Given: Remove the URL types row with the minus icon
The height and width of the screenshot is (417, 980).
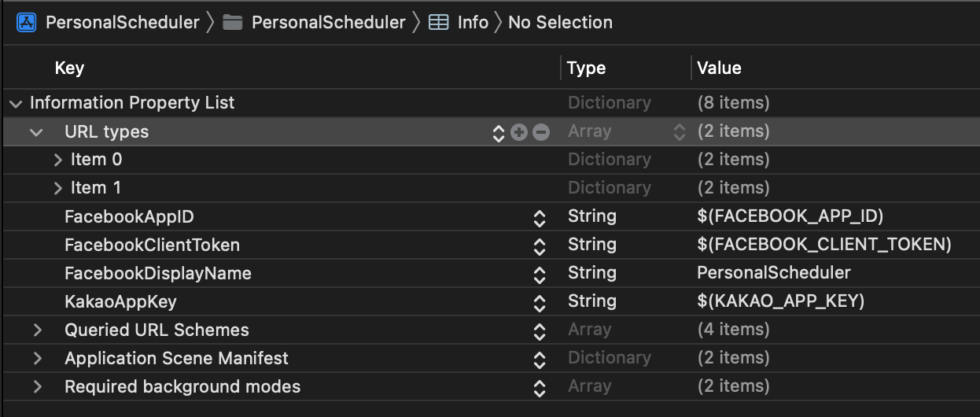Looking at the screenshot, I should 540,132.
